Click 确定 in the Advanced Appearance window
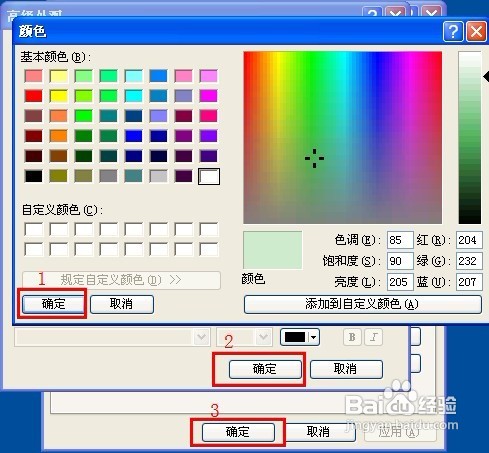The height and width of the screenshot is (453, 489). click(265, 369)
